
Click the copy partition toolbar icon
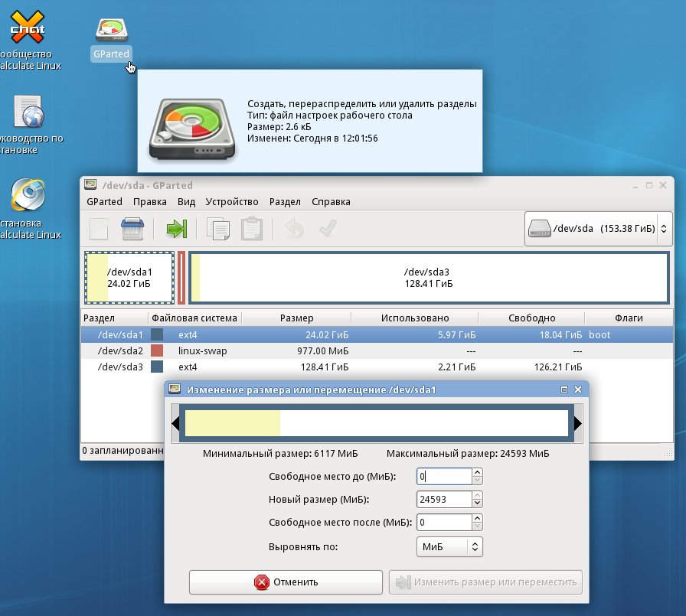point(218,229)
